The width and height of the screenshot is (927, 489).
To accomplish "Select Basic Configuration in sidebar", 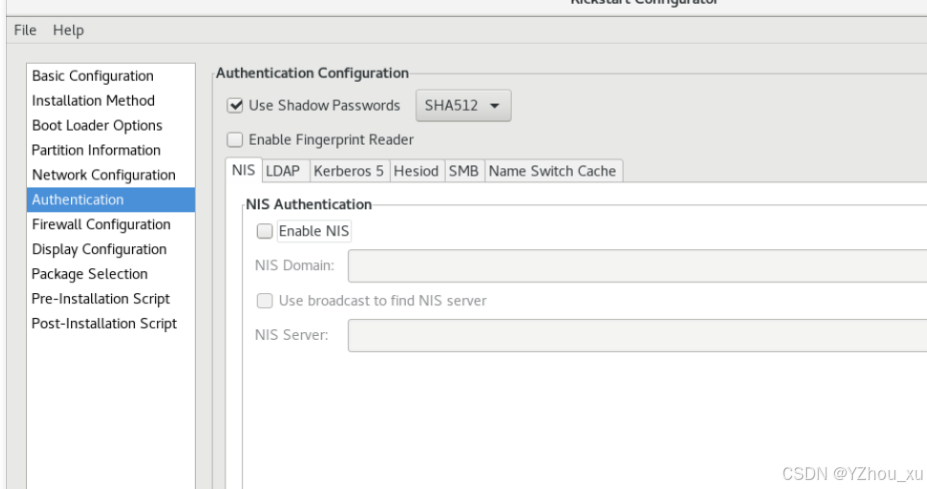I will tap(93, 76).
